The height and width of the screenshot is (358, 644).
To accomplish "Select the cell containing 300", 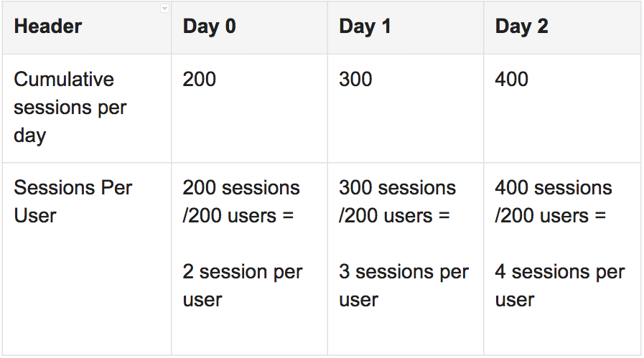I will [x=355, y=79].
